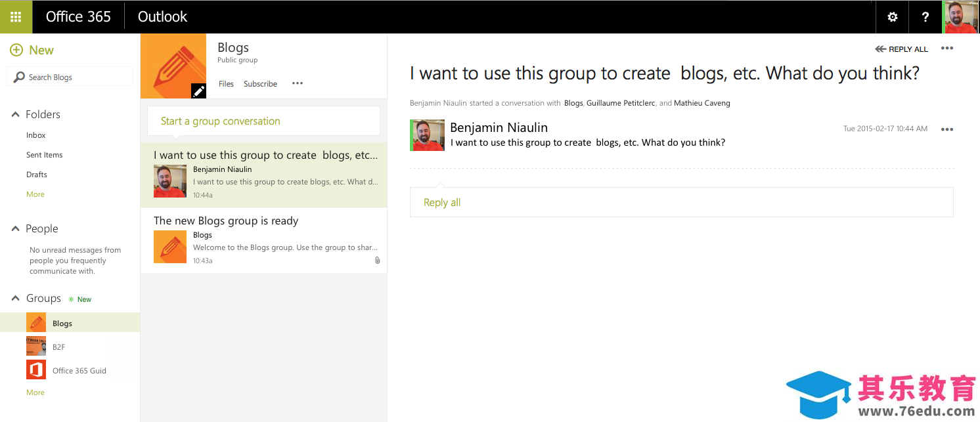Click the Reply all box below the message
This screenshot has width=980, height=422.
681,202
